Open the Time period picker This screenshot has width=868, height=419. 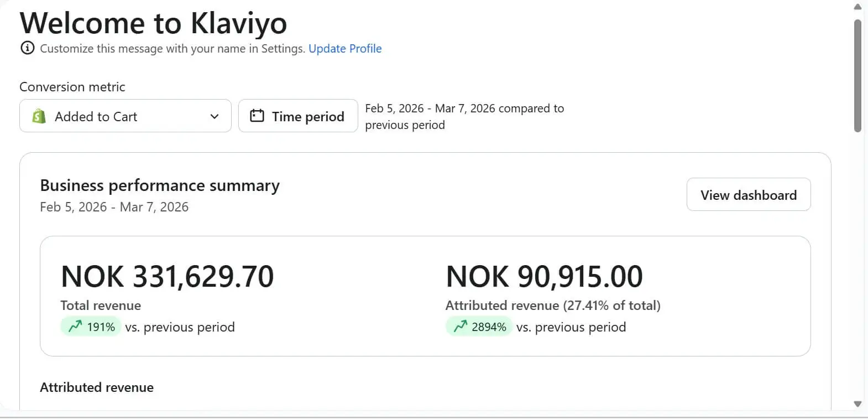click(298, 116)
